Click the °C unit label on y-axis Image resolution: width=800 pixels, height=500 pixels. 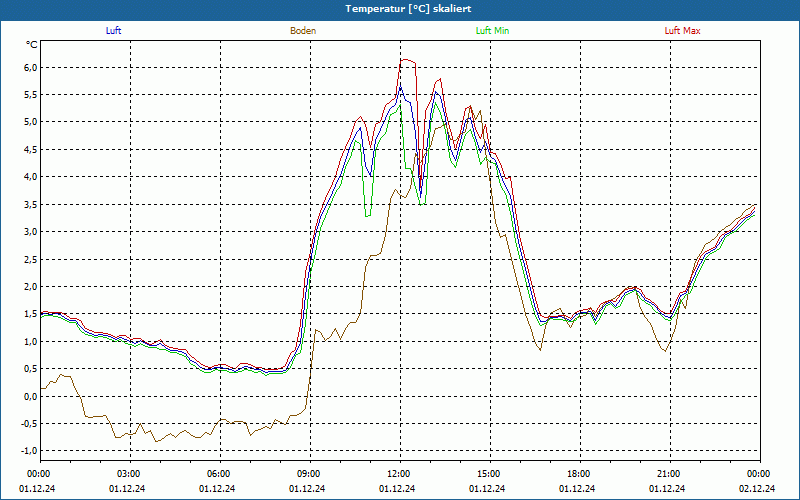pyautogui.click(x=32, y=45)
